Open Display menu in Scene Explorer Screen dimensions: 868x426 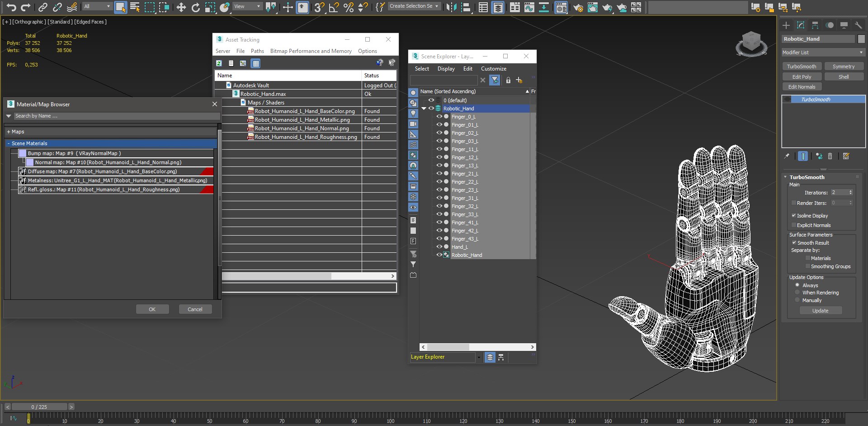tap(446, 69)
